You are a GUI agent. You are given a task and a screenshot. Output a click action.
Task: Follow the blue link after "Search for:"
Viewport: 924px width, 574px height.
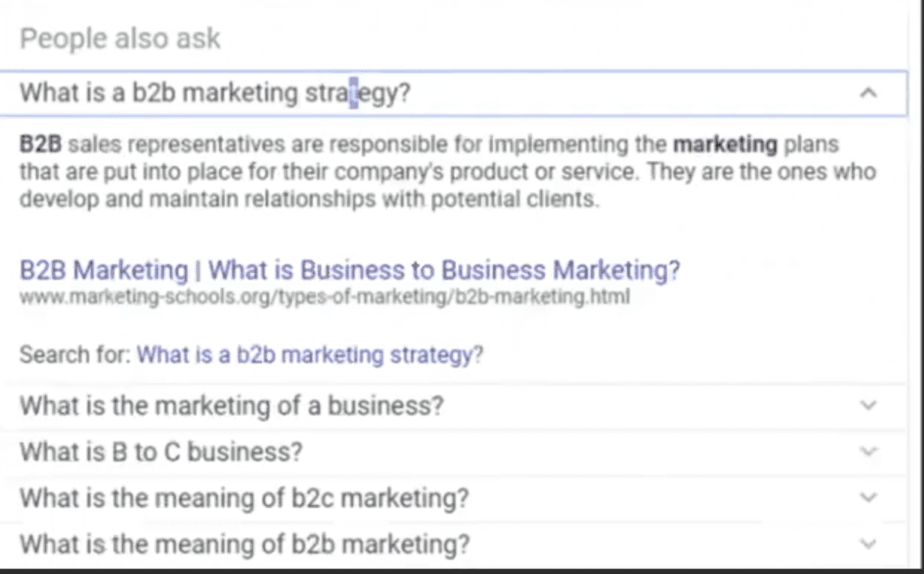point(309,354)
